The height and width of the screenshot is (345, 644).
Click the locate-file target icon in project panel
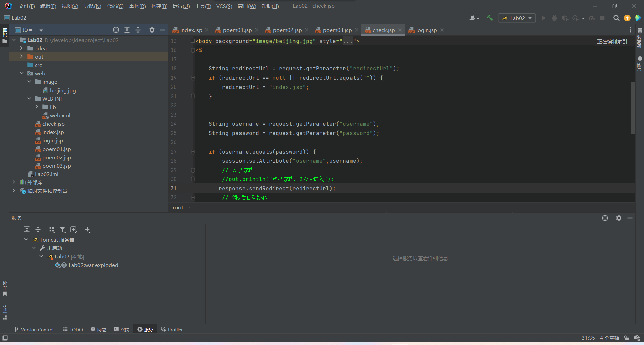coord(116,30)
